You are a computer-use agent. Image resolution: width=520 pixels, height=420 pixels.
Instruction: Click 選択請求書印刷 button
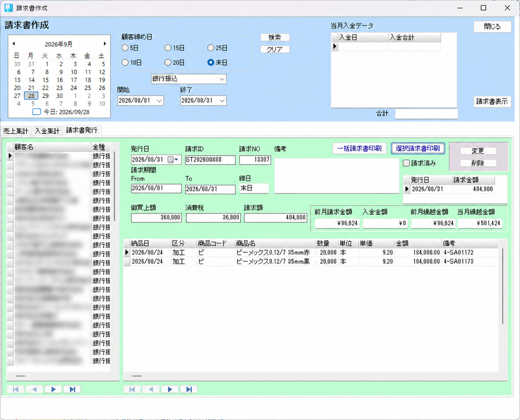click(418, 148)
